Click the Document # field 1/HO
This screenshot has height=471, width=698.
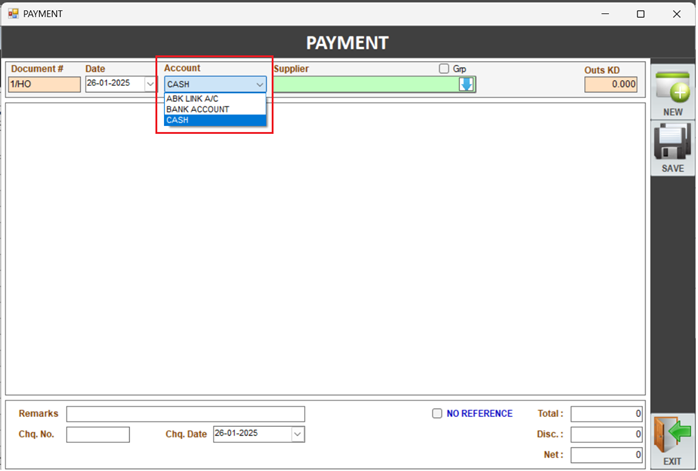[45, 84]
